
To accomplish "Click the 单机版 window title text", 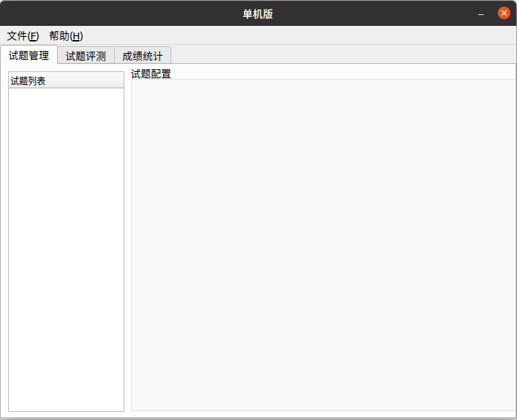I will coord(258,14).
